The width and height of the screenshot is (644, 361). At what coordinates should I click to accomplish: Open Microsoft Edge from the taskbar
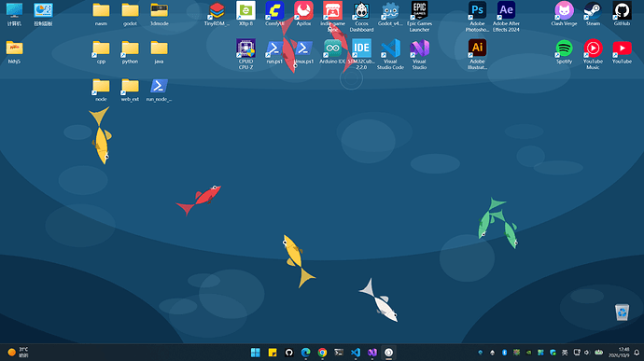[x=305, y=353]
